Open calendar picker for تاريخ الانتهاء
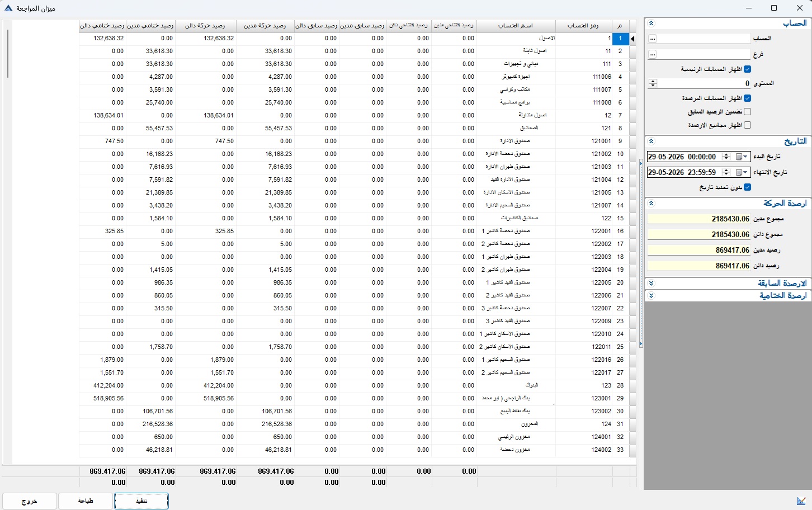 [742, 172]
